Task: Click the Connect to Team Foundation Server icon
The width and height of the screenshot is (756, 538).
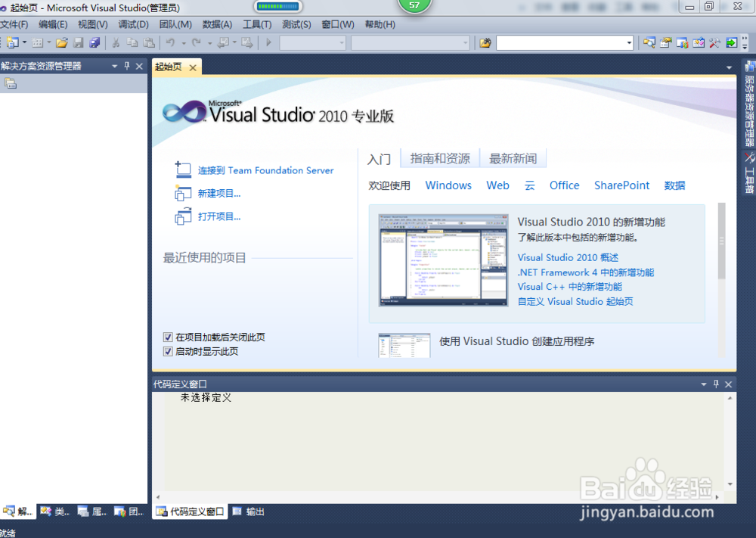Action: pos(183,169)
